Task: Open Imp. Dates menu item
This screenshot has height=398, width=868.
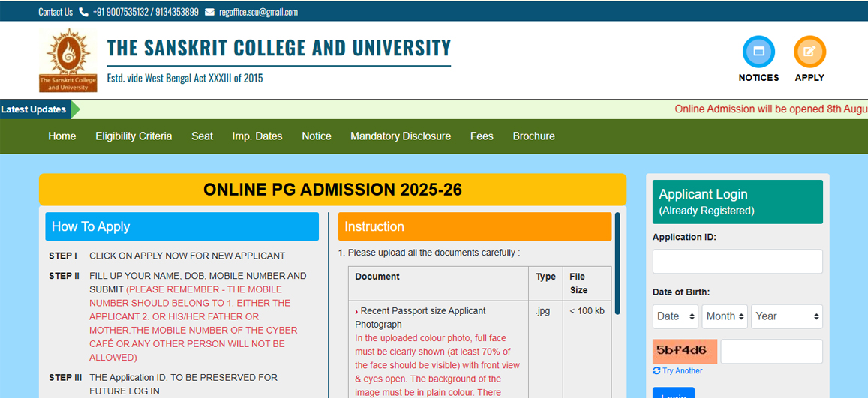Action: tap(257, 136)
